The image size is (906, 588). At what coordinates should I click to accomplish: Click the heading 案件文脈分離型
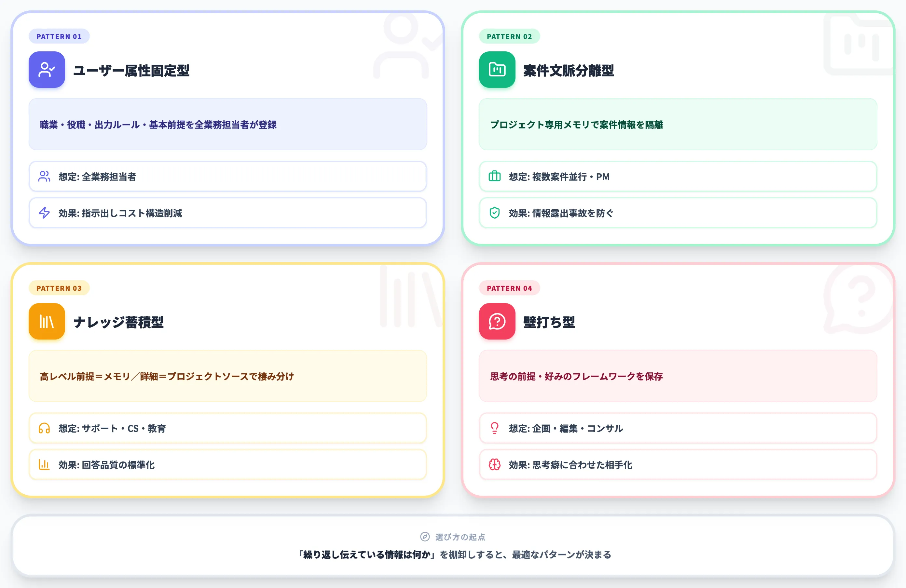(x=569, y=71)
